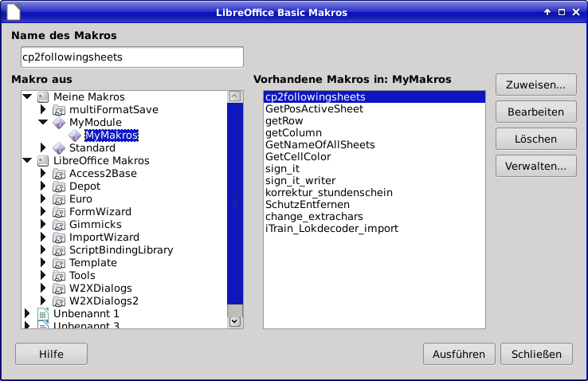Click the multiFormatSave library icon
This screenshot has height=381, width=588.
click(x=59, y=110)
